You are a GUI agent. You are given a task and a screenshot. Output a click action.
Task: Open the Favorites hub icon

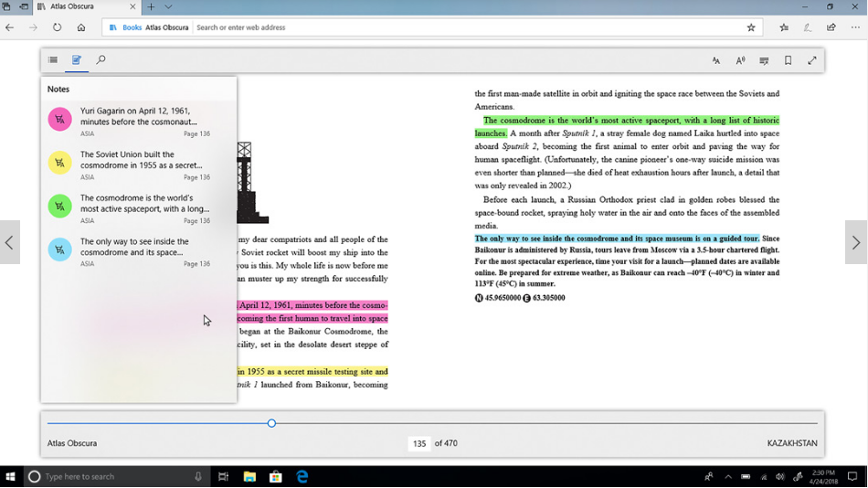[784, 27]
